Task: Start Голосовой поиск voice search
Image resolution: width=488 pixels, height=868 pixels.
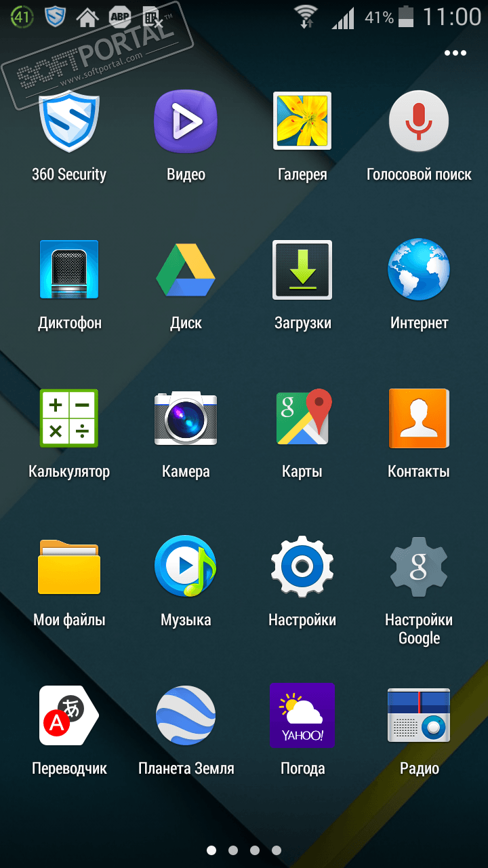Action: coord(419,121)
